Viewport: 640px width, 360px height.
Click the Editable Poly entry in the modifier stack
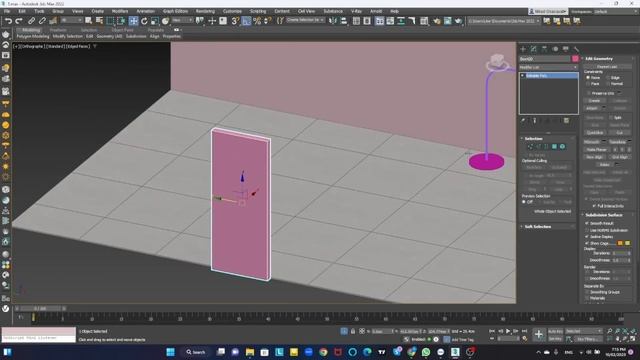[549, 76]
